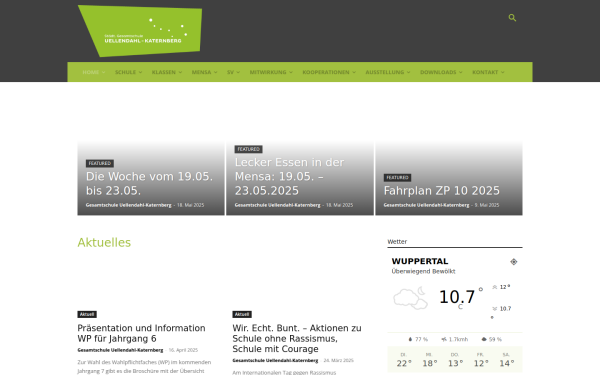Expand the chevron next to SCHULE
The image size is (600, 375).
pyautogui.click(x=140, y=72)
